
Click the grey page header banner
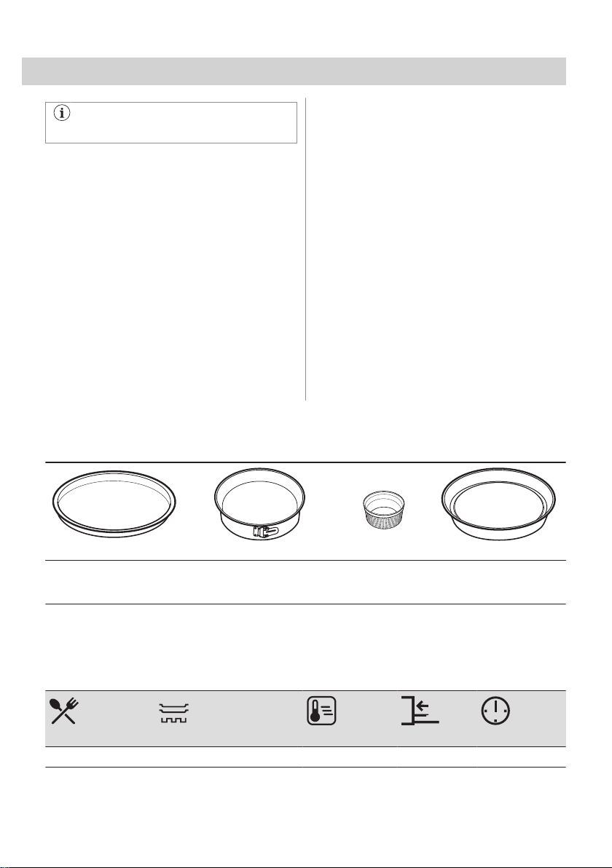(294, 71)
